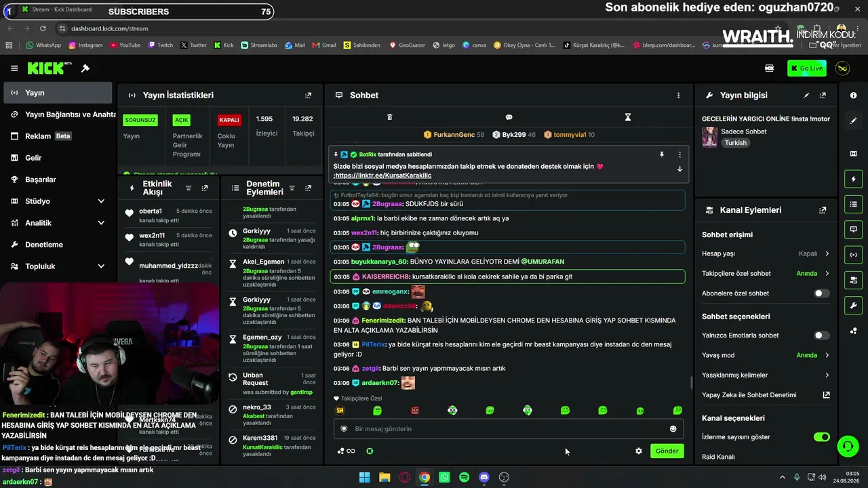Click the Turkish language tag
Screen dimensions: 868x488
click(735, 143)
